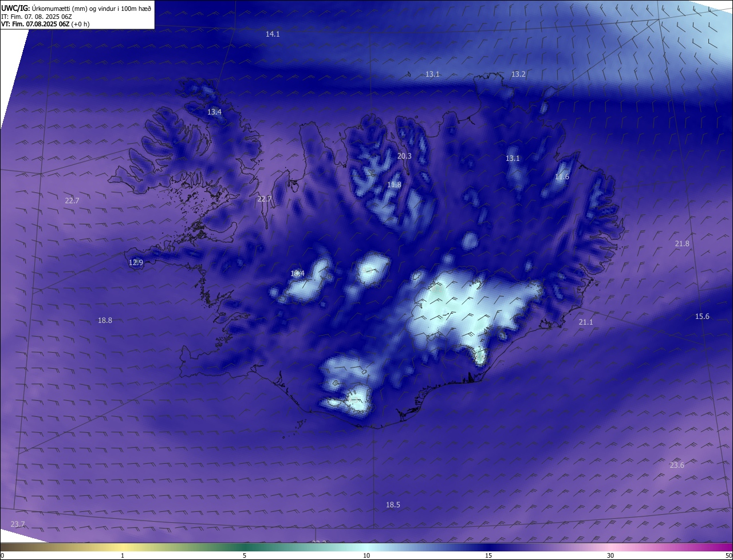
Task: Click the colour scale tick labelled 1
Action: click(x=123, y=555)
